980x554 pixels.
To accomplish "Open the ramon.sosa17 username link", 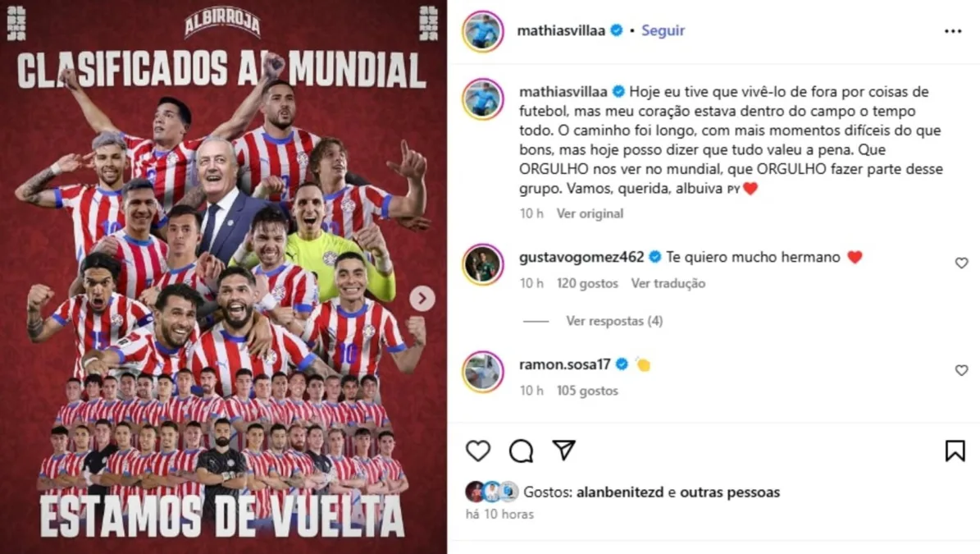I will click(564, 364).
